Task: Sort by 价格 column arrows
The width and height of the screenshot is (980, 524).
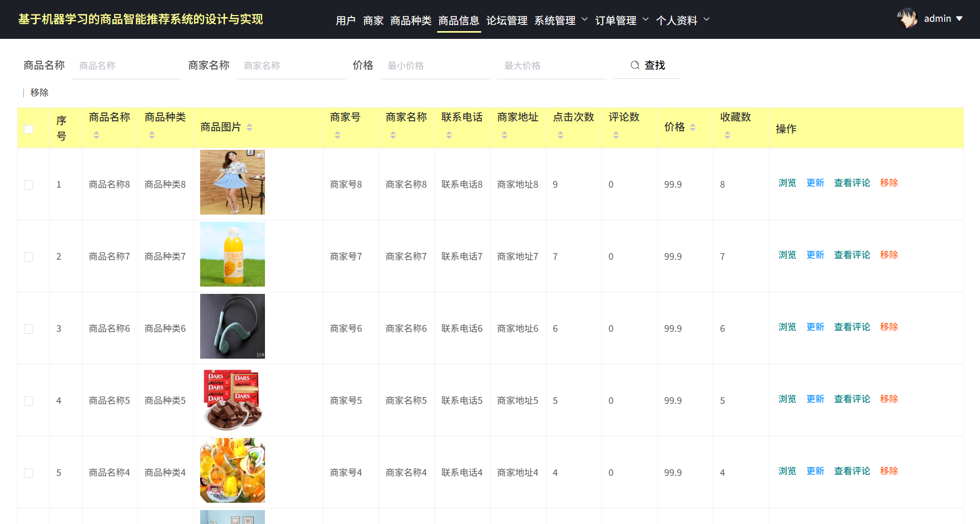Action: click(x=693, y=128)
